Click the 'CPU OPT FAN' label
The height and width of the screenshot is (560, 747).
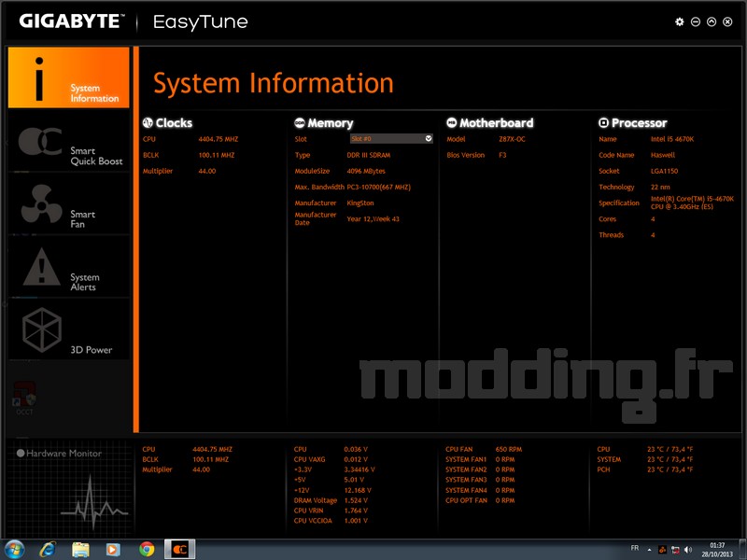(466, 500)
